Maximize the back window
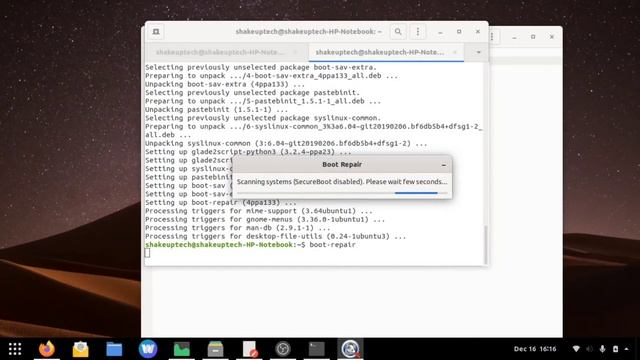The image size is (640, 360). (533, 37)
